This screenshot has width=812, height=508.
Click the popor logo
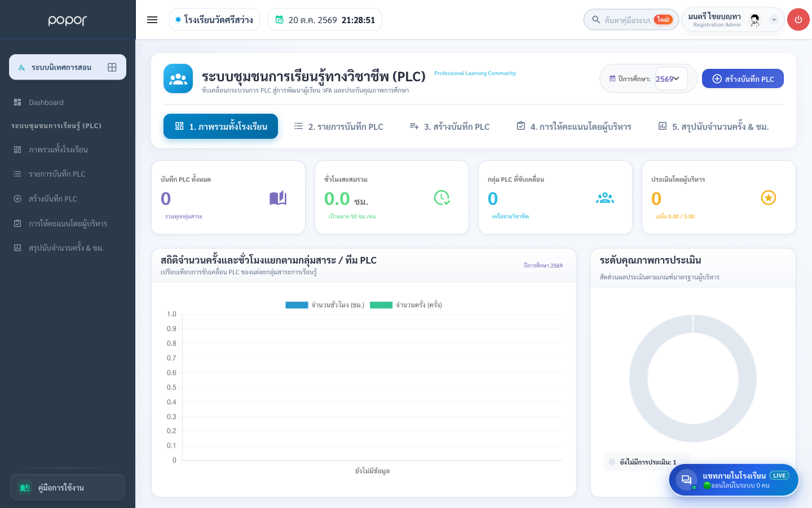tap(68, 20)
